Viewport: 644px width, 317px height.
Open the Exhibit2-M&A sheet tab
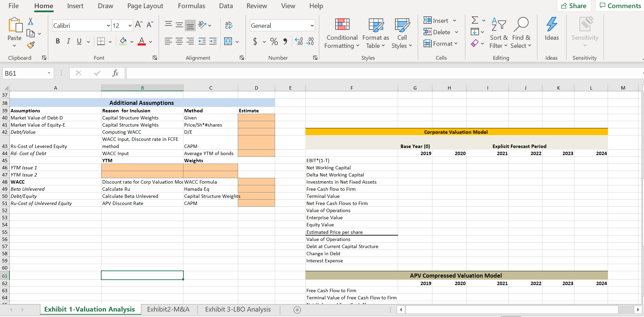(168, 309)
